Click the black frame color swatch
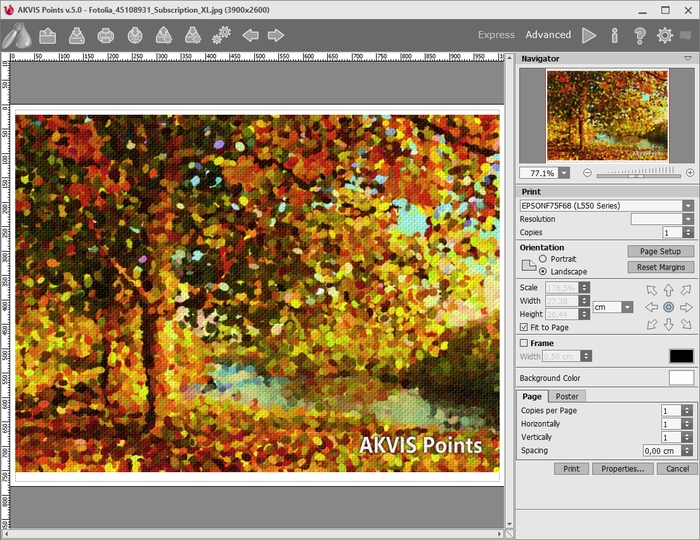This screenshot has height=540, width=700. point(681,356)
